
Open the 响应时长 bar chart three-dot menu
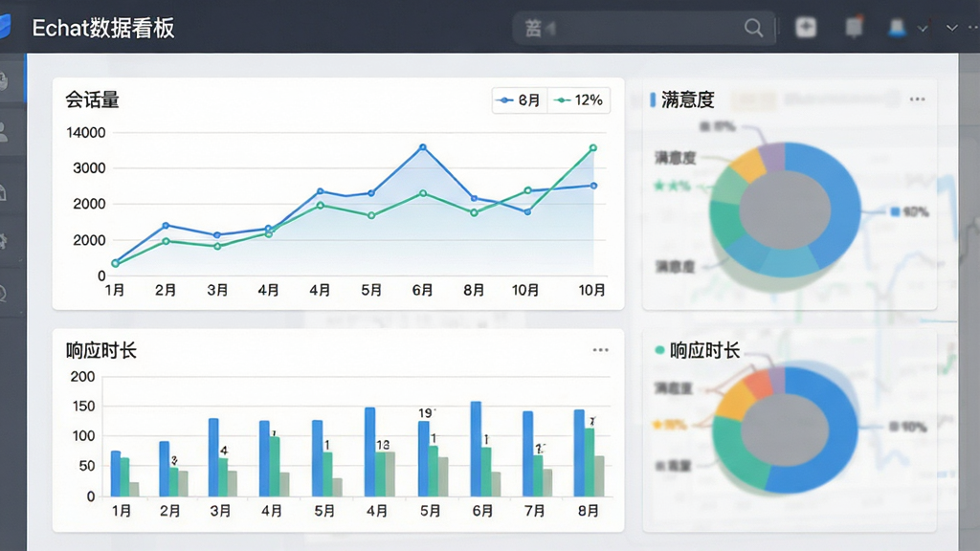601,350
